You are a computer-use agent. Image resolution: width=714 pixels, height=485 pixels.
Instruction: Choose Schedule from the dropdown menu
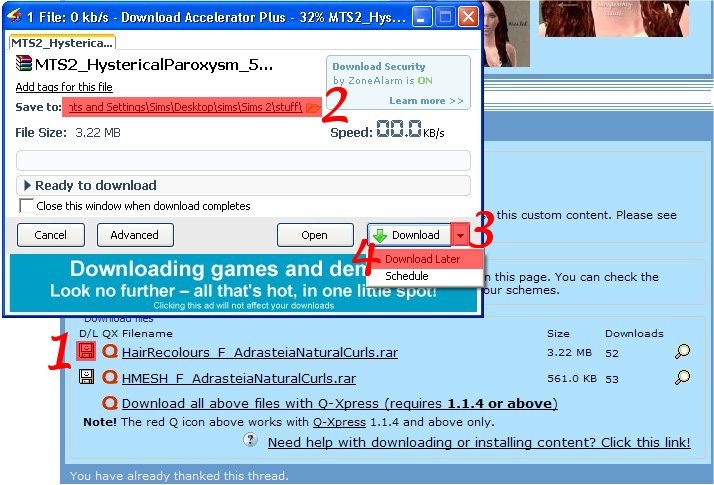pos(425,276)
